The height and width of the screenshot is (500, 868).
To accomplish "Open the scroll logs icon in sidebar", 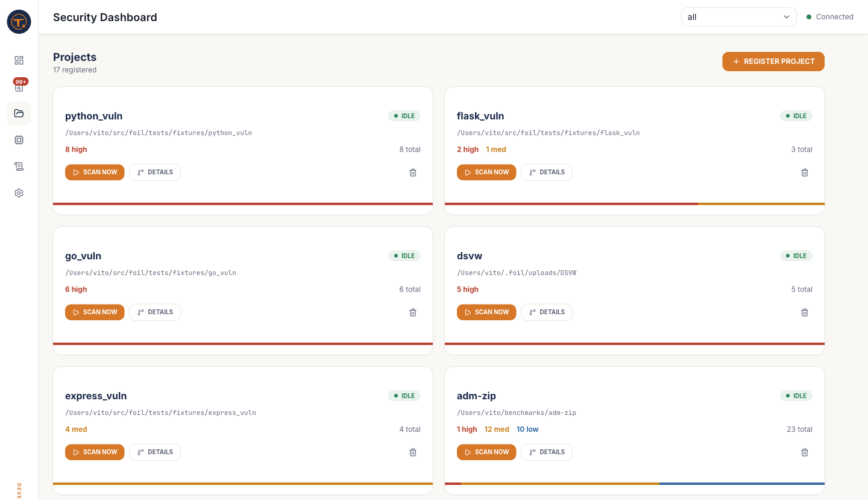I will tap(19, 166).
